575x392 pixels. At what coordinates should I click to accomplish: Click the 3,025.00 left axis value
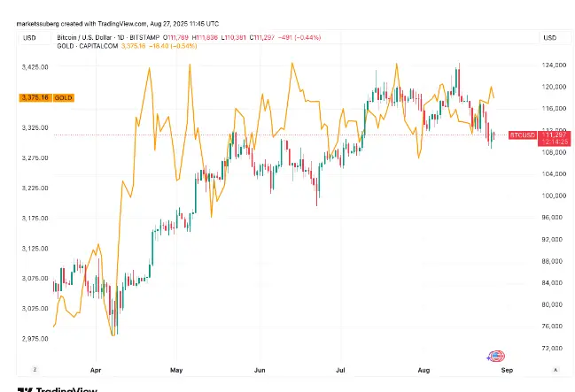35,309
